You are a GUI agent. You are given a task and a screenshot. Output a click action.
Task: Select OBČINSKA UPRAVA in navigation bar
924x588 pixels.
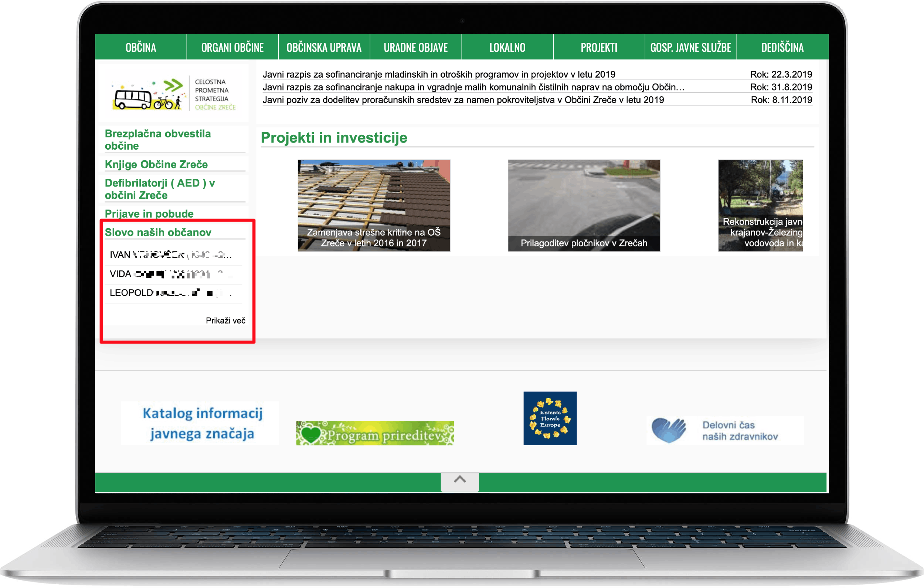[324, 47]
